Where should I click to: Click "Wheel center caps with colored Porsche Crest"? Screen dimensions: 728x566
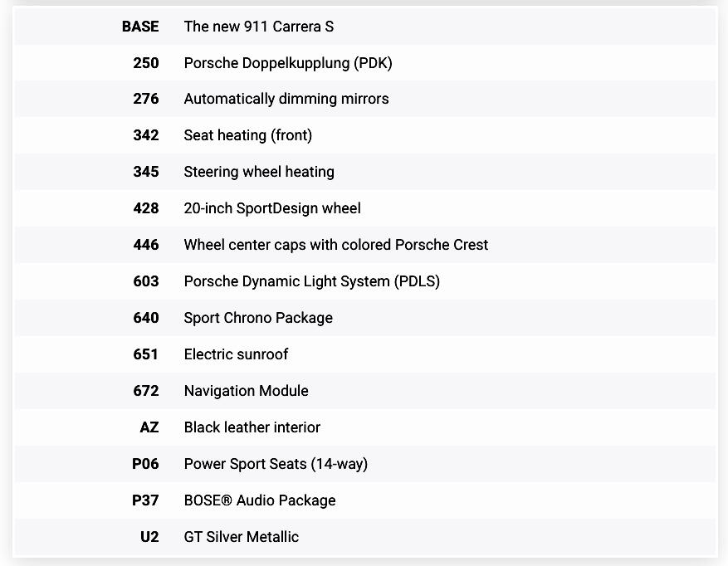(336, 245)
